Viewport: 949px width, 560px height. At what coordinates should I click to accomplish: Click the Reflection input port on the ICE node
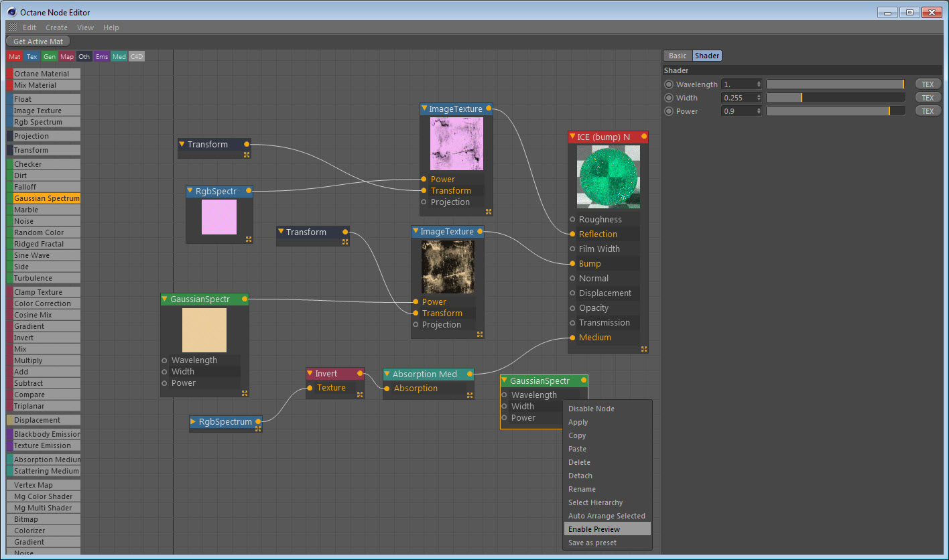pyautogui.click(x=572, y=234)
